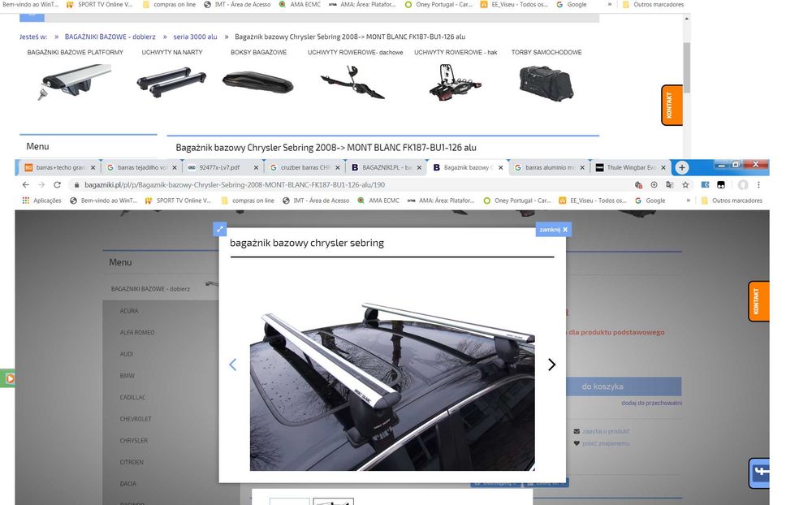Expand hidden bookmarks chevron in upper window
The height and width of the screenshot is (505, 812).
pos(610,4)
